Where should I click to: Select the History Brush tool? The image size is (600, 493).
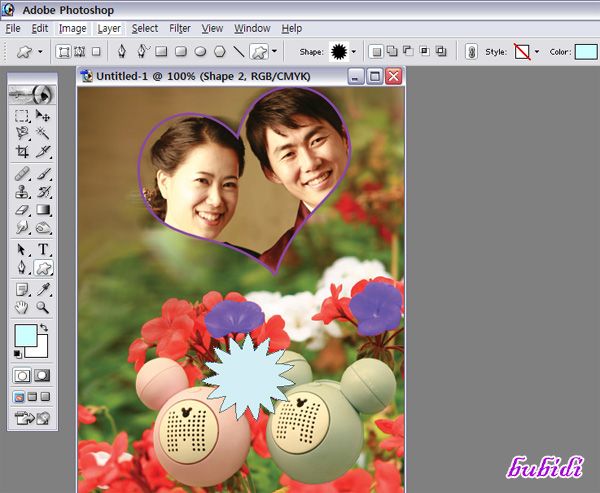(42, 191)
